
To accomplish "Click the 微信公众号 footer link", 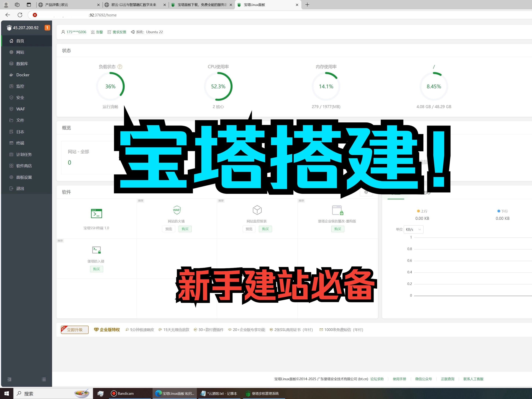I will [423, 379].
